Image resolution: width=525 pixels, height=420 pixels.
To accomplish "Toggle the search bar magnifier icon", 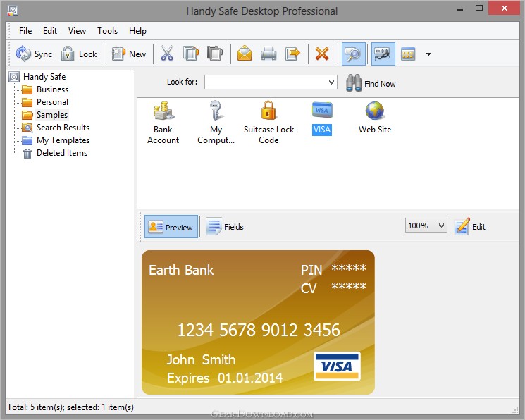I will [x=353, y=54].
